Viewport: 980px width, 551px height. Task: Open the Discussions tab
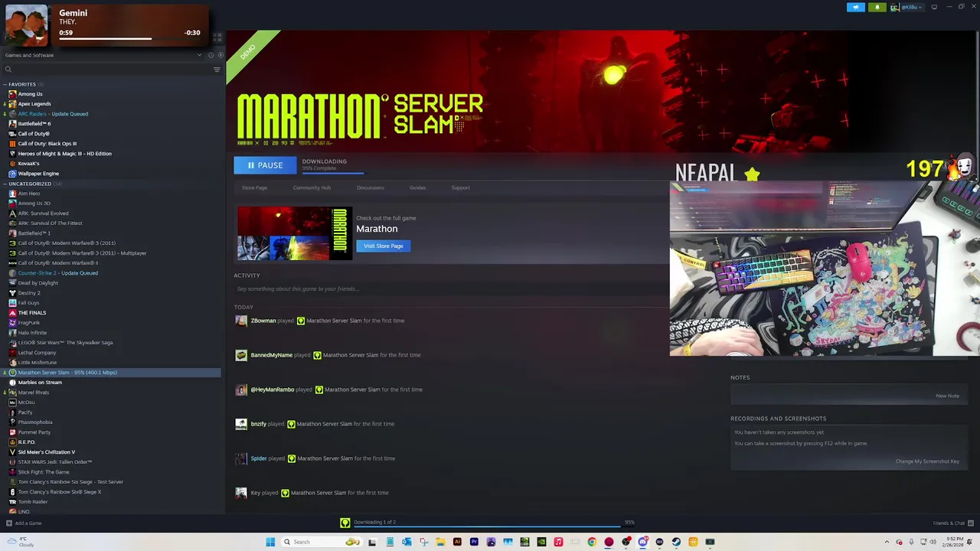tap(370, 187)
